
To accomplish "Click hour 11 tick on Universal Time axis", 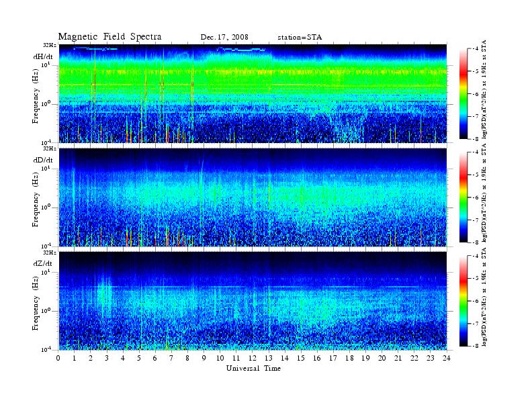I will 236,358.
